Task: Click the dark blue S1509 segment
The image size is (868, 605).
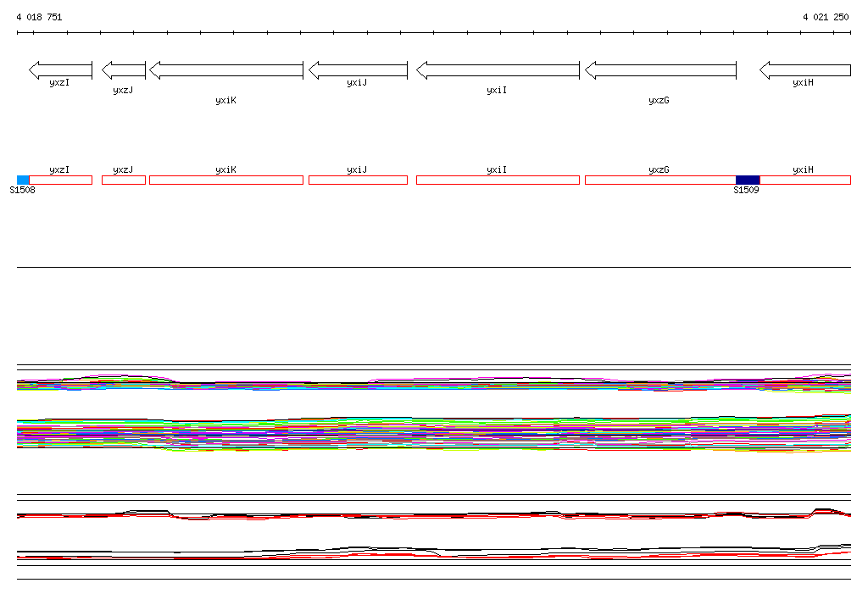Action: click(748, 180)
